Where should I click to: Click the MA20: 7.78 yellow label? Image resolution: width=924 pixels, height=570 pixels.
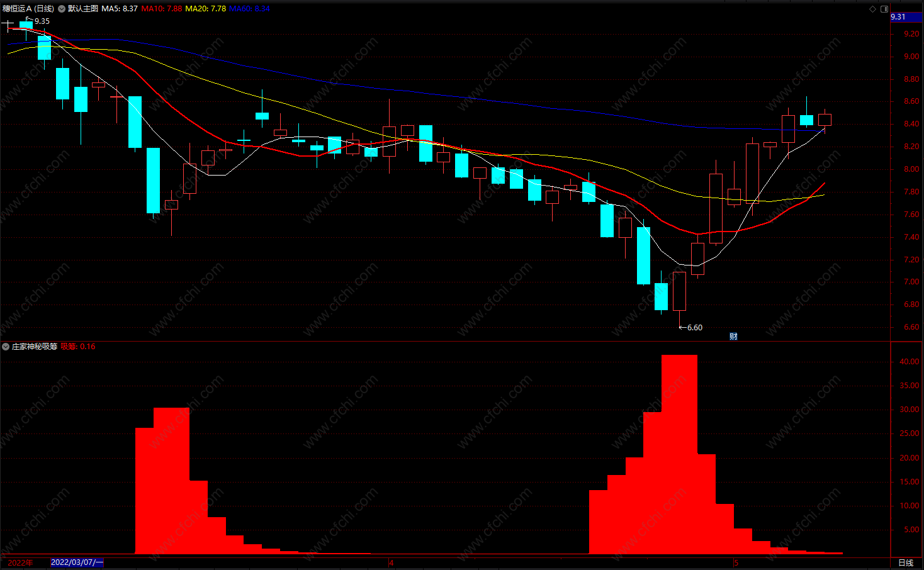(206, 9)
